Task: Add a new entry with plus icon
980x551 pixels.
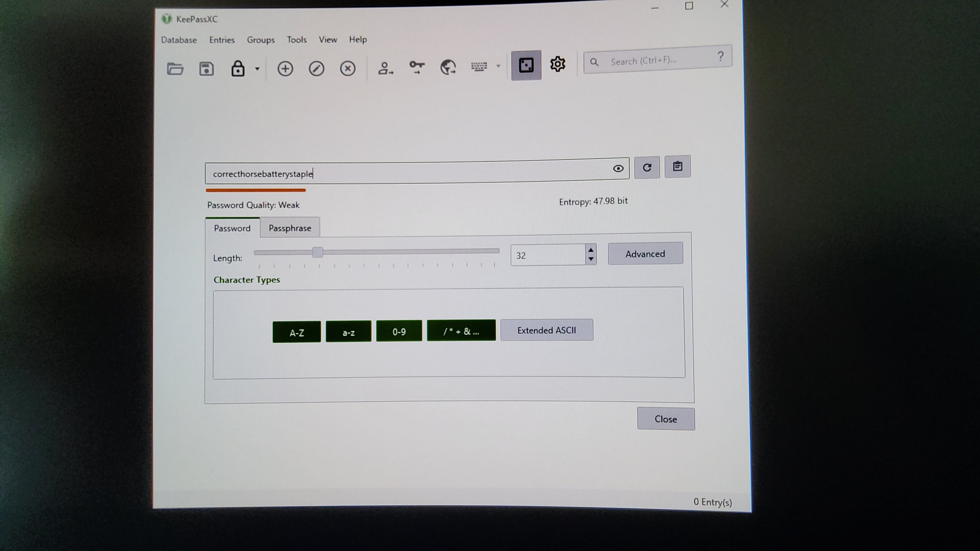Action: click(285, 69)
